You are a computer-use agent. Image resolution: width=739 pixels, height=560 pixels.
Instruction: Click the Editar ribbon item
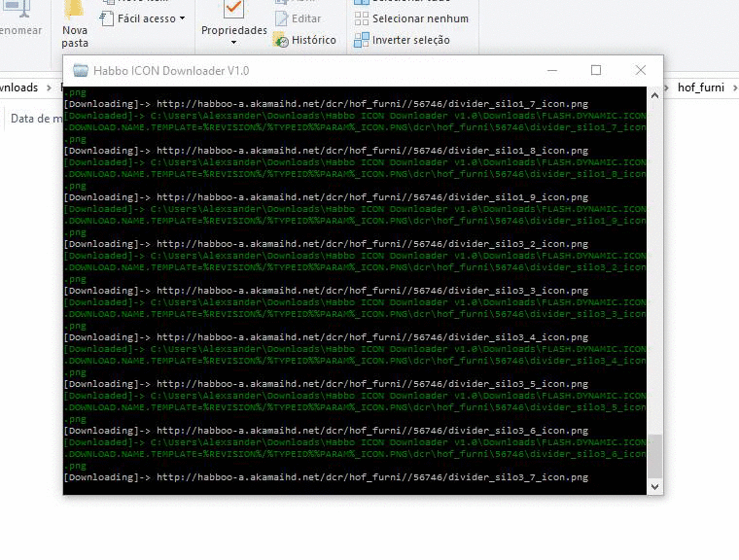point(298,18)
